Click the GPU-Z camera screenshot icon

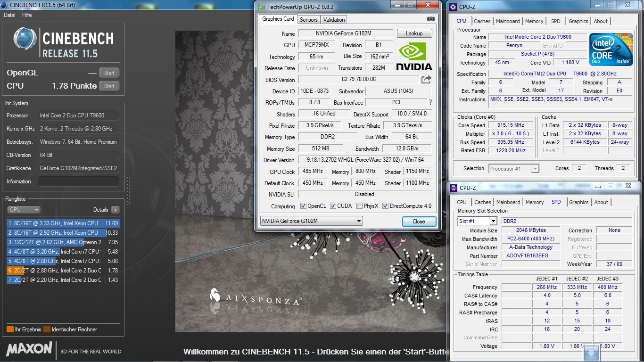coord(430,19)
